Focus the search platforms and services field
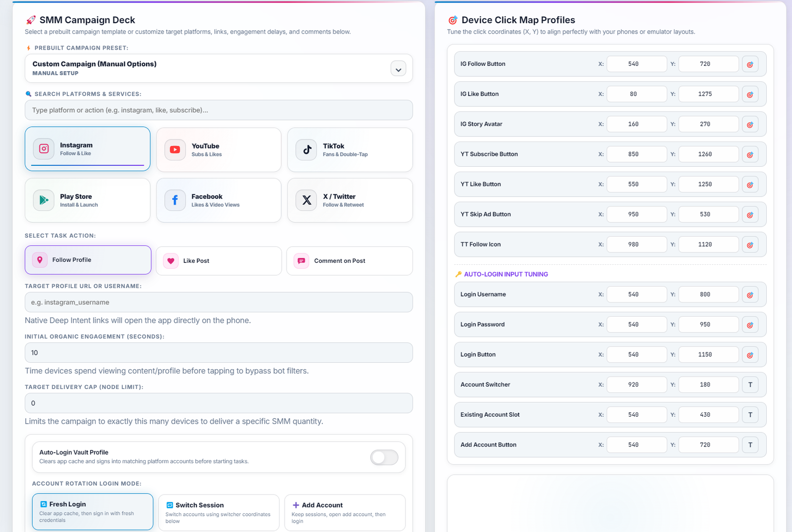The height and width of the screenshot is (532, 792). [x=219, y=110]
